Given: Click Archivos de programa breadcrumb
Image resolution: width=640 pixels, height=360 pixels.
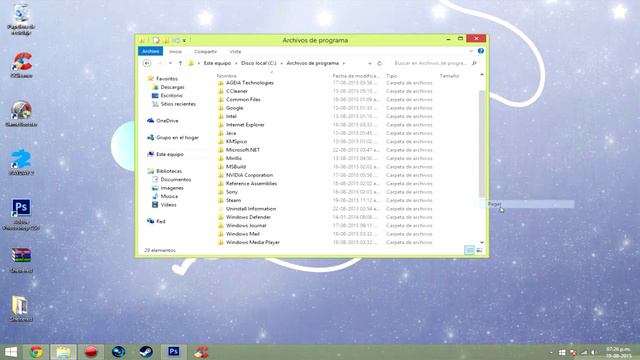Looking at the screenshot, I should (x=313, y=63).
